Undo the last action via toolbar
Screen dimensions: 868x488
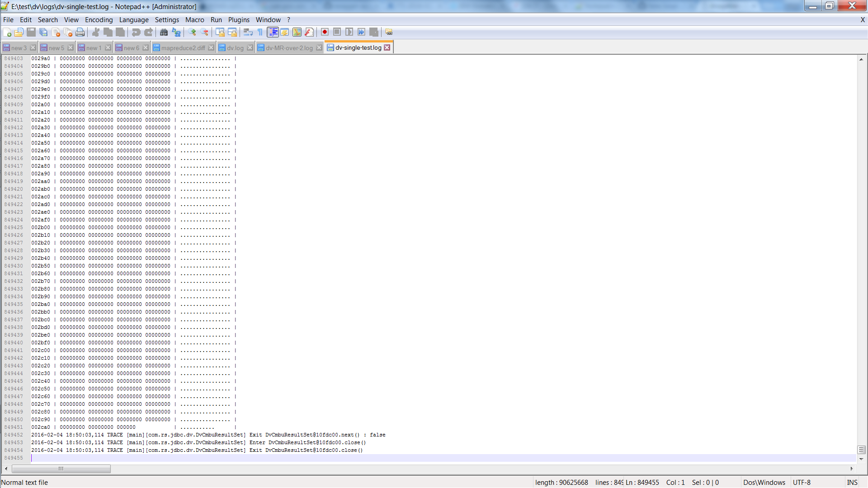(x=136, y=32)
